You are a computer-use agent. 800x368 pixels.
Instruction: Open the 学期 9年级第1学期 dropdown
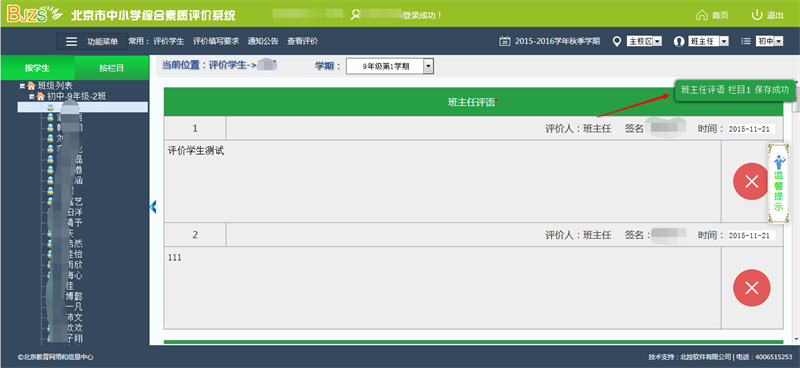pyautogui.click(x=390, y=66)
